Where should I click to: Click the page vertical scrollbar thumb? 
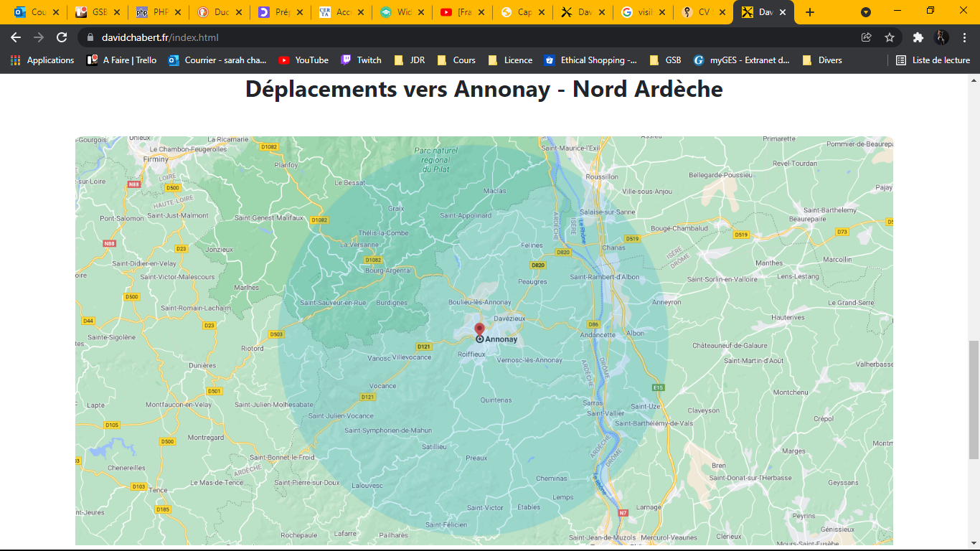coord(974,400)
